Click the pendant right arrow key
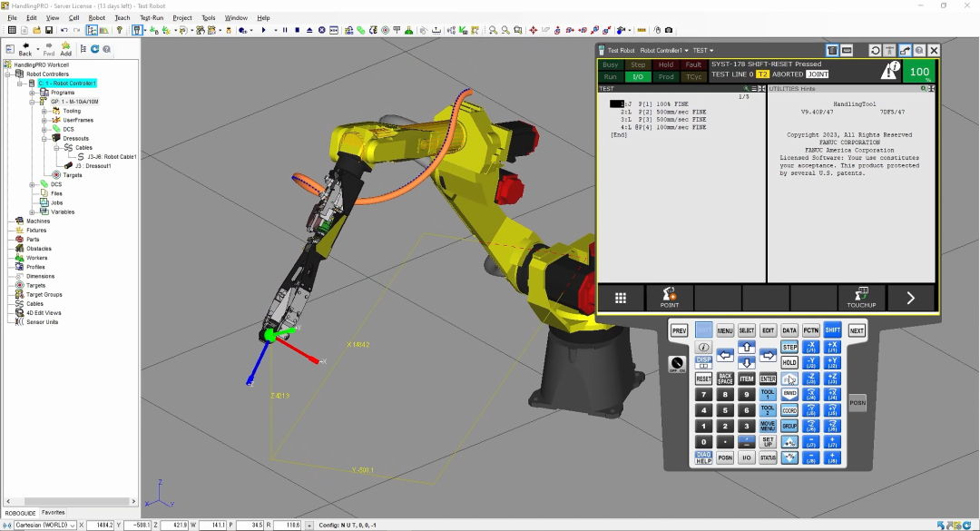980x531 pixels. point(769,355)
